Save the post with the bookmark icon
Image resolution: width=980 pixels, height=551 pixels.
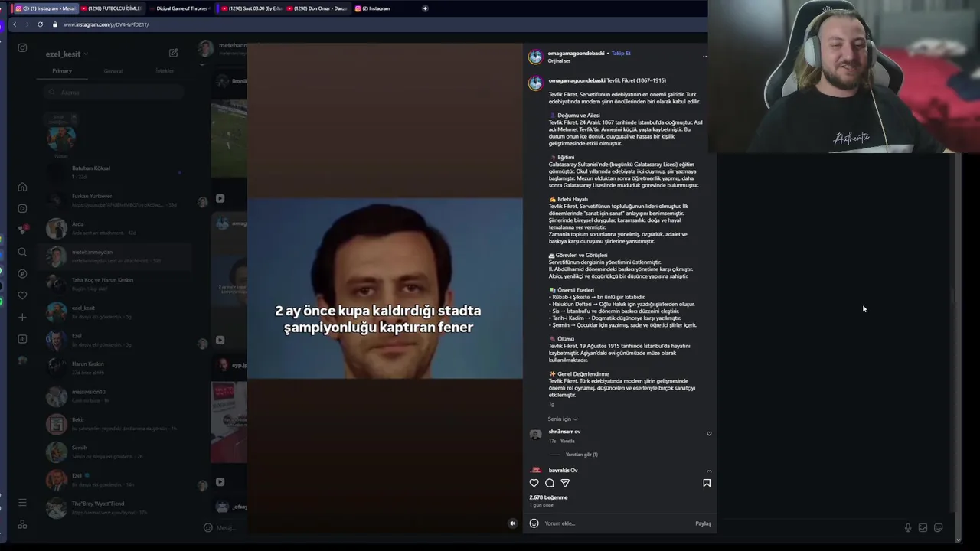pos(707,483)
